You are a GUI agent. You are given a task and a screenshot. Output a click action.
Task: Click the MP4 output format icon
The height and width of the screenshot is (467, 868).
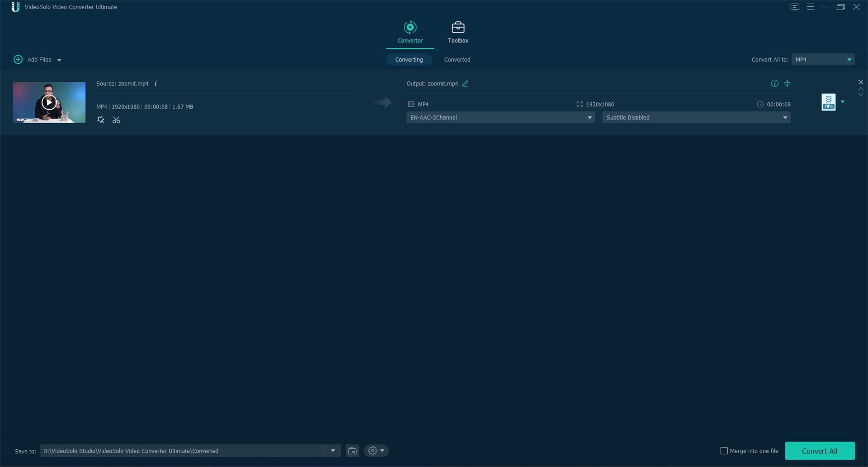[x=828, y=102]
